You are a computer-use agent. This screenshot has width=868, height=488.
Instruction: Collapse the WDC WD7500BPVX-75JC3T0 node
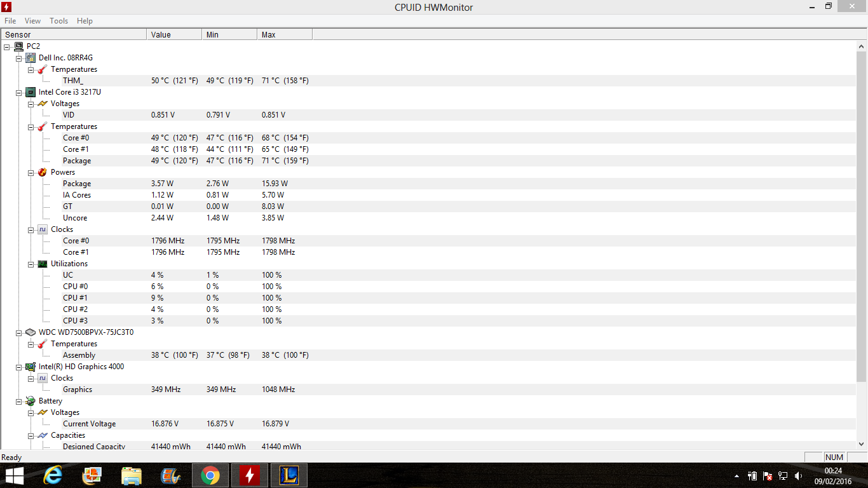[x=19, y=332]
